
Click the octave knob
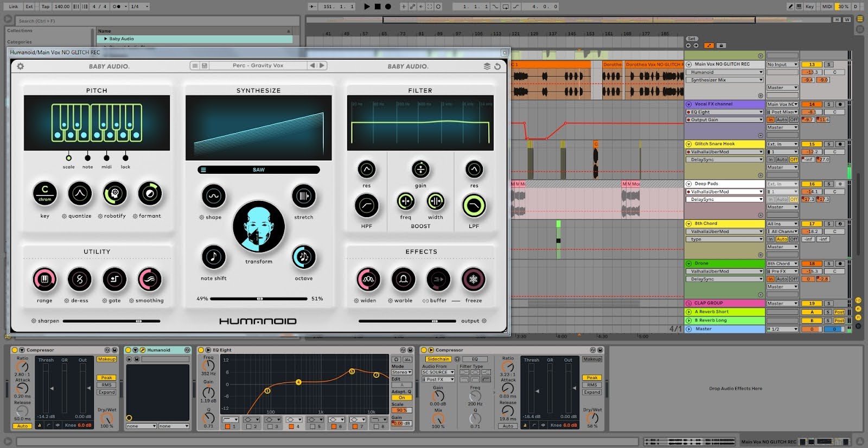pyautogui.click(x=304, y=257)
